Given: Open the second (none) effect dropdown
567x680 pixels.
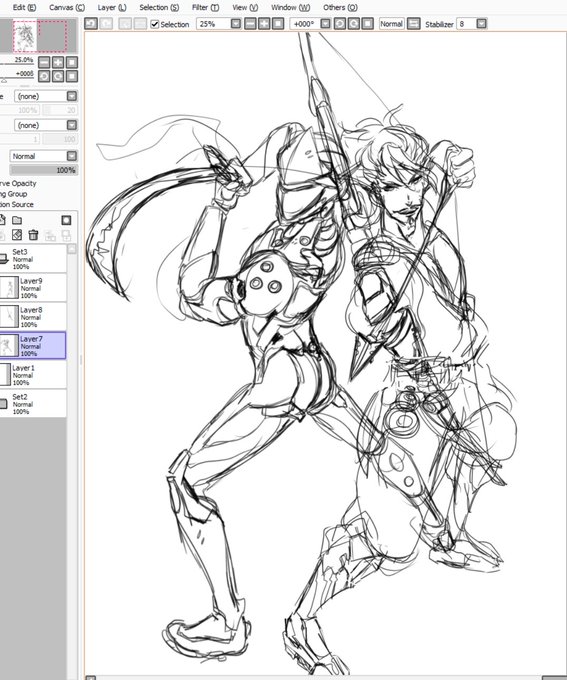Looking at the screenshot, I should [72, 125].
